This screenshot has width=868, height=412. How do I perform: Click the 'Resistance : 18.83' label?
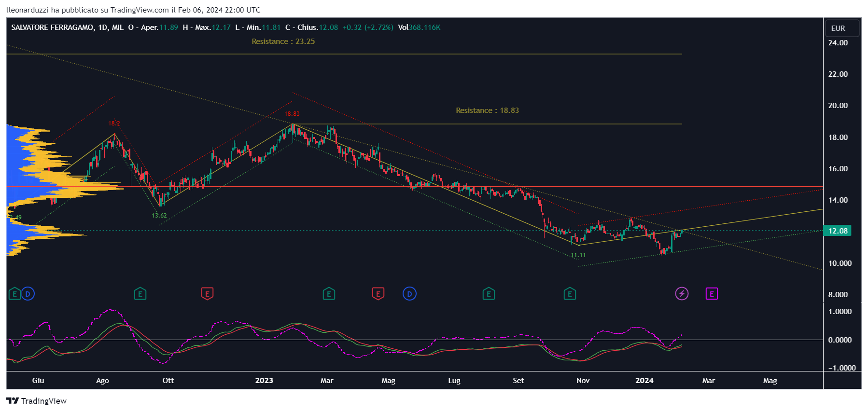[x=487, y=110]
